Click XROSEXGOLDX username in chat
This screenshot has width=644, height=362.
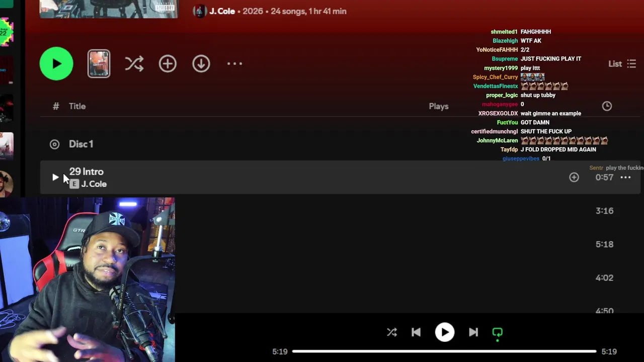coord(498,113)
